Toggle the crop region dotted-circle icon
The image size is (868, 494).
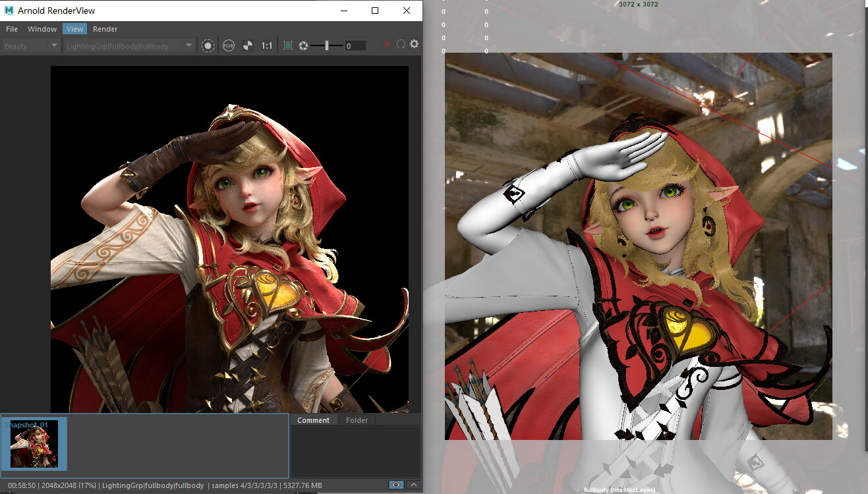pyautogui.click(x=208, y=45)
